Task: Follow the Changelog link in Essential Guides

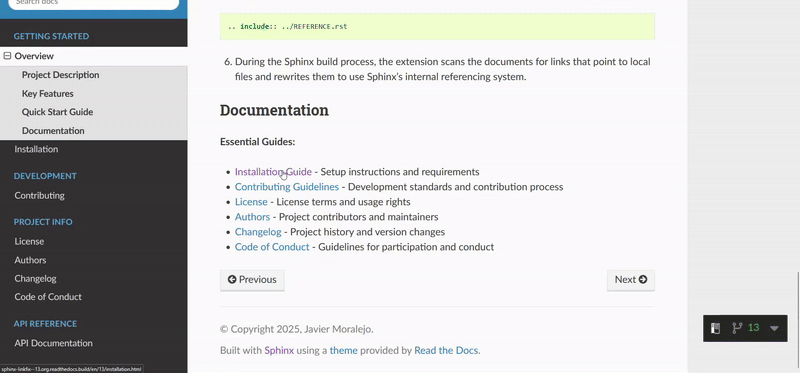Action: point(258,232)
